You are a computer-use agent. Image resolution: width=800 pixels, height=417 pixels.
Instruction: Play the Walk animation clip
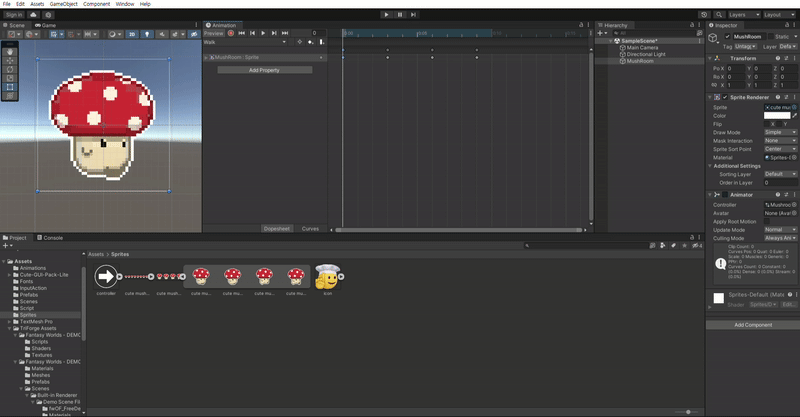click(x=263, y=33)
